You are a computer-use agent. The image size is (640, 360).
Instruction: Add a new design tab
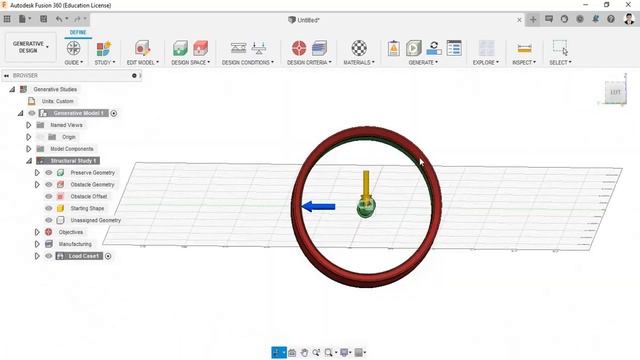[x=533, y=19]
